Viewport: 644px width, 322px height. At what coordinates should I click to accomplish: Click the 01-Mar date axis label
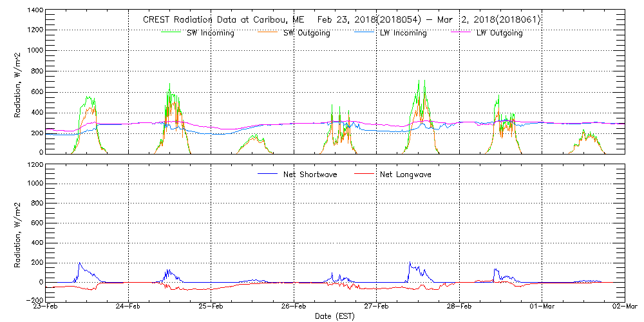pyautogui.click(x=542, y=307)
